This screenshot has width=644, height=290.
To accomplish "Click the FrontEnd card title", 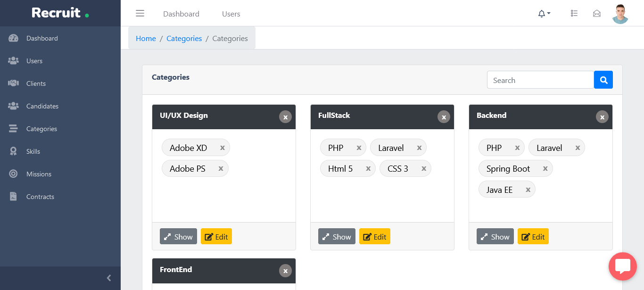I will pyautogui.click(x=176, y=270).
